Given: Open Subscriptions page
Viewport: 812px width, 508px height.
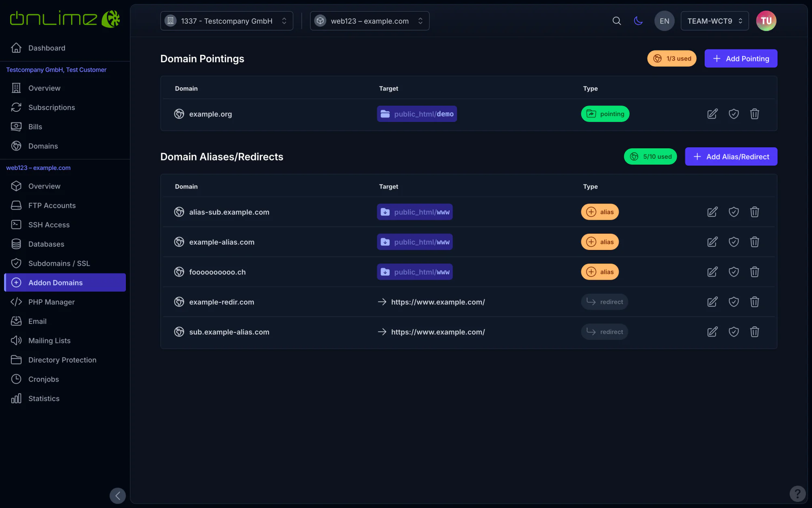Looking at the screenshot, I should pos(65,107).
